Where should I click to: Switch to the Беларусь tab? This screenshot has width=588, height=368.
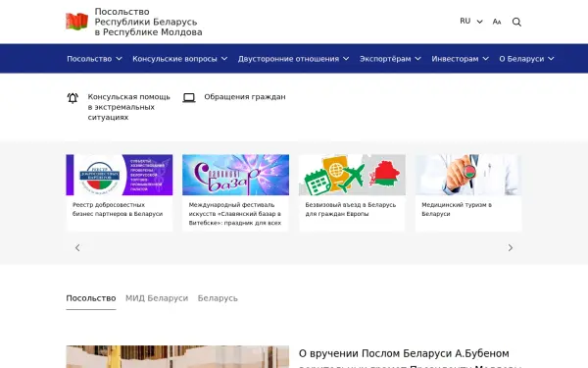(218, 298)
